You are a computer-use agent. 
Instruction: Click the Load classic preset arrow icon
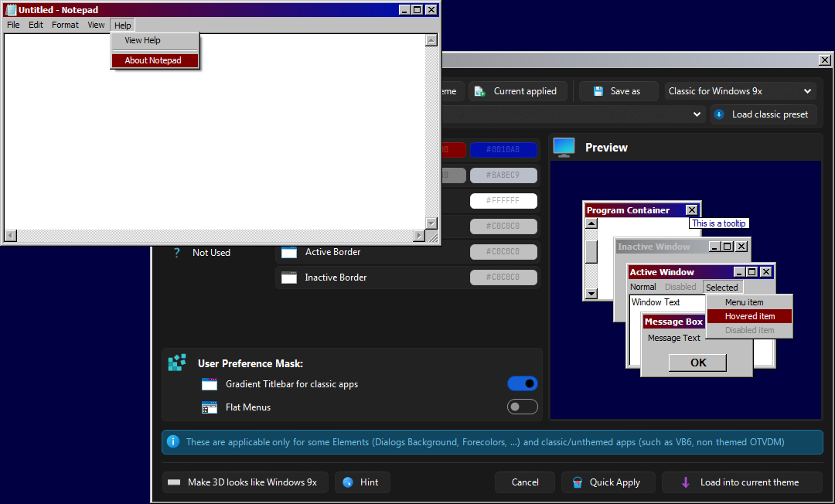pos(719,114)
